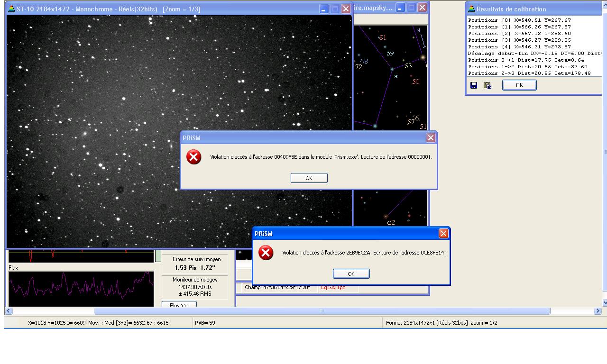Click the horizontal scrollbar left arrow

click(x=8, y=311)
